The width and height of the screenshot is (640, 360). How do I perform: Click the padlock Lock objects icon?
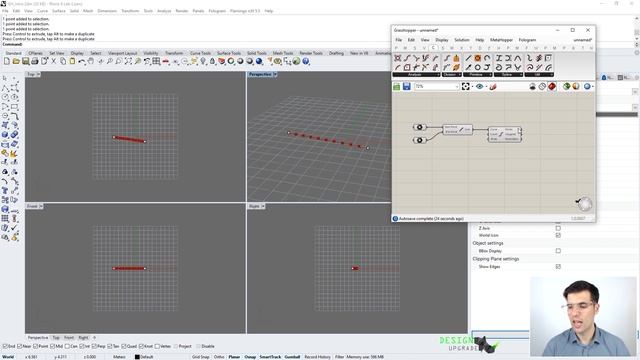pos(212,61)
